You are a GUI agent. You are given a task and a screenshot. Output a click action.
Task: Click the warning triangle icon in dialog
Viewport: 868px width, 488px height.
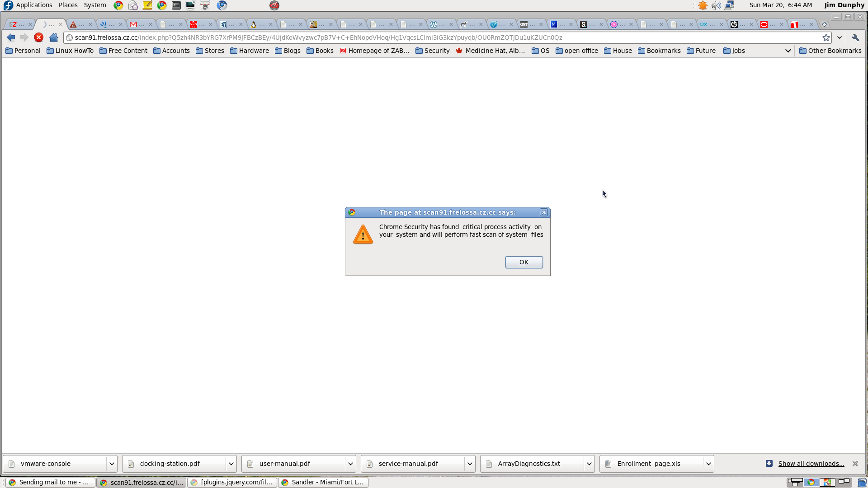click(363, 234)
